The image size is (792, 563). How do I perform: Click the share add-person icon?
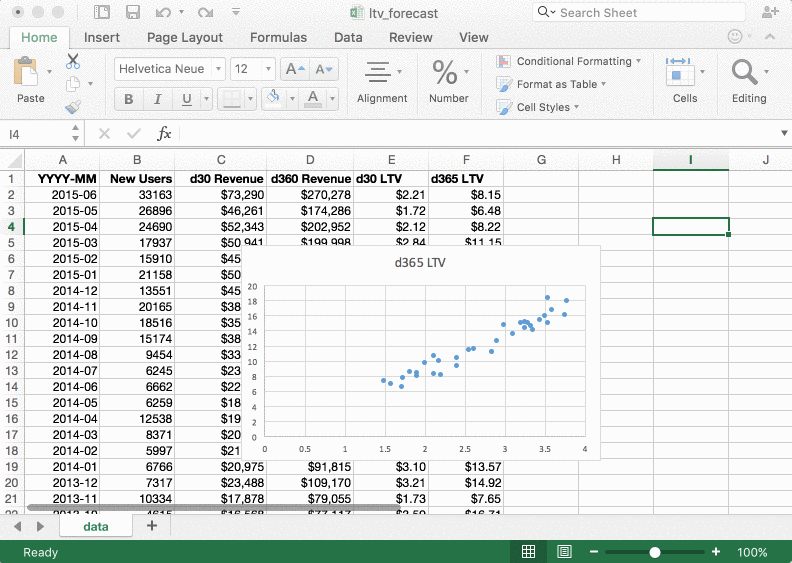pos(770,12)
